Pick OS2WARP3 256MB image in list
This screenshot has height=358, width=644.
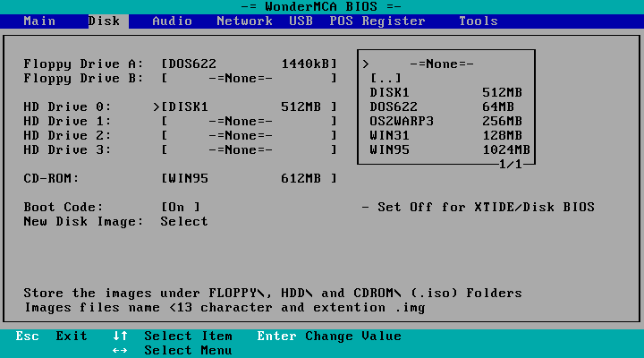[x=445, y=121]
